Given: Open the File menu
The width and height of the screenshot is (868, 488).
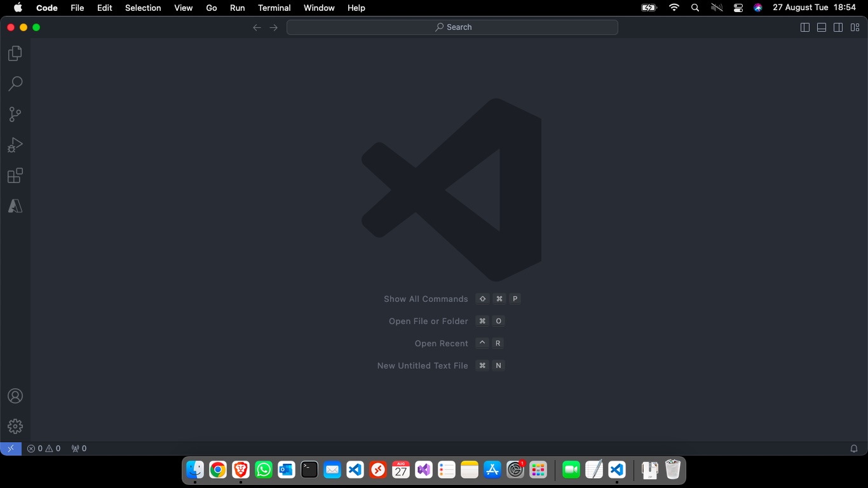Looking at the screenshot, I should (x=77, y=8).
